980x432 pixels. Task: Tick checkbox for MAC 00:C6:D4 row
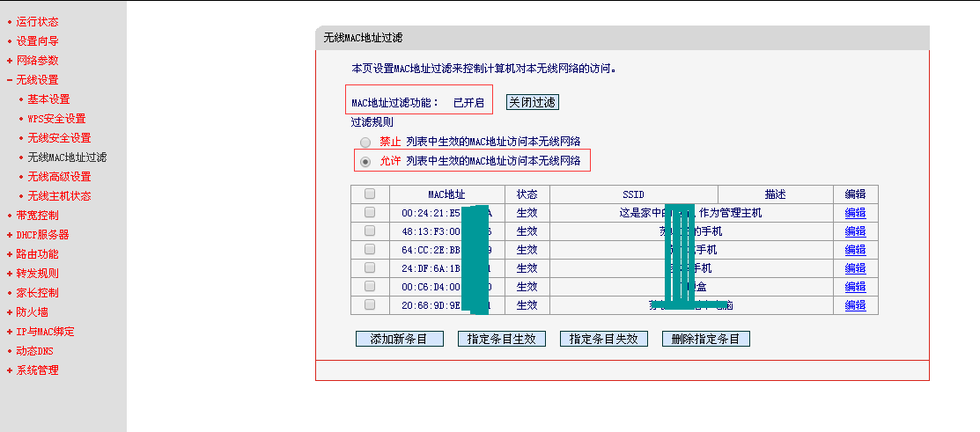click(370, 286)
